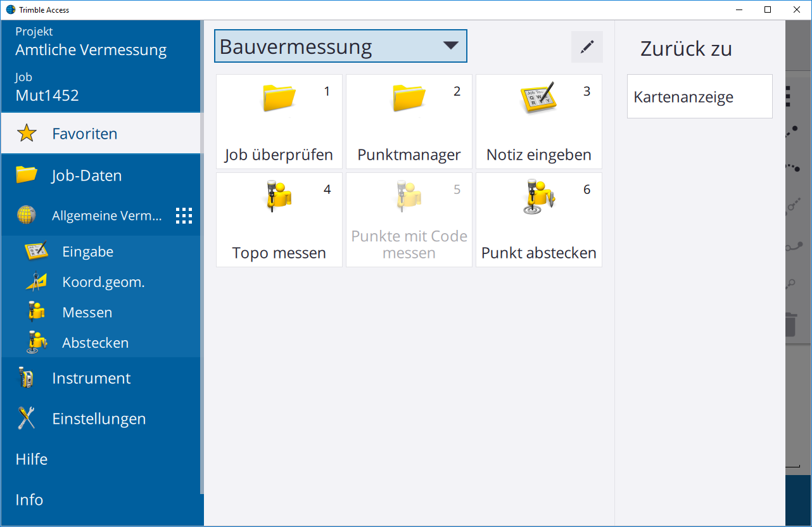
Task: Launch the Punkt abstecken tile
Action: pos(538,220)
